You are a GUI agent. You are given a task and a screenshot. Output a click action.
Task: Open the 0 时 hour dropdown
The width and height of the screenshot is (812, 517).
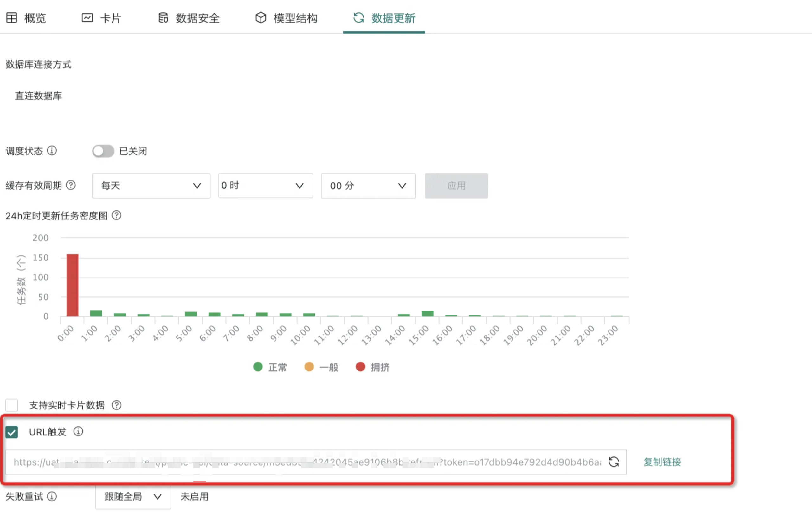coord(265,186)
